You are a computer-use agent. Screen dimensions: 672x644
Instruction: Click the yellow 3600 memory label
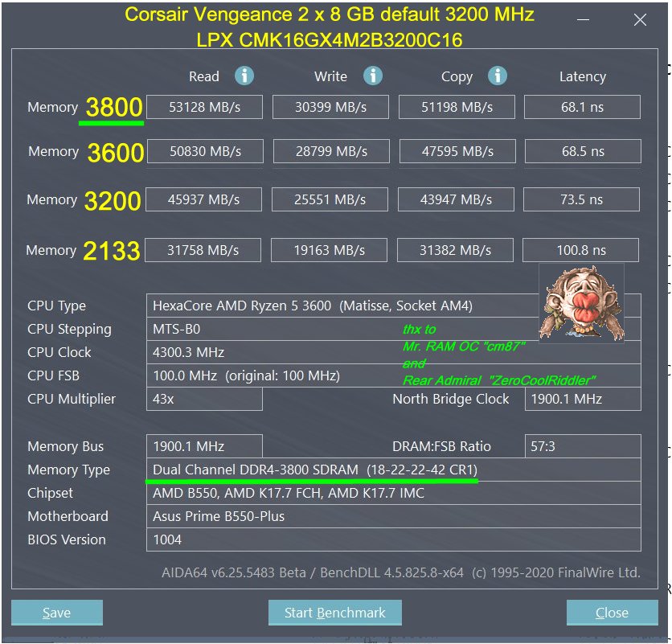[116, 152]
